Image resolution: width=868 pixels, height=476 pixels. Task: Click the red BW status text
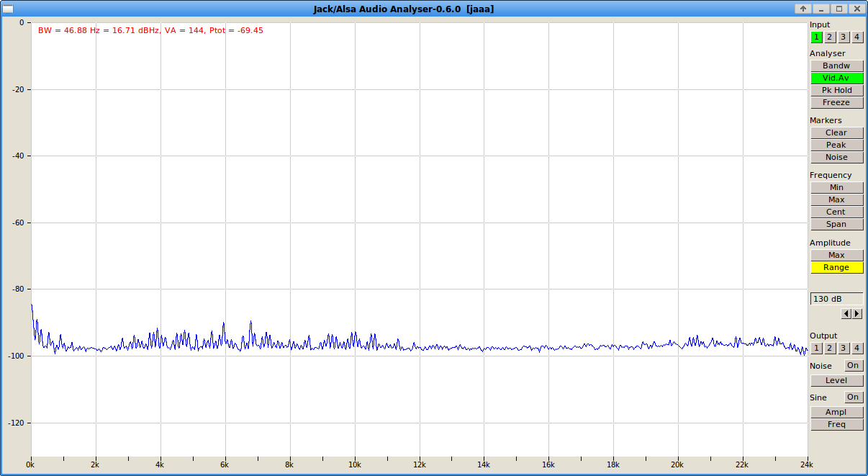(x=150, y=31)
